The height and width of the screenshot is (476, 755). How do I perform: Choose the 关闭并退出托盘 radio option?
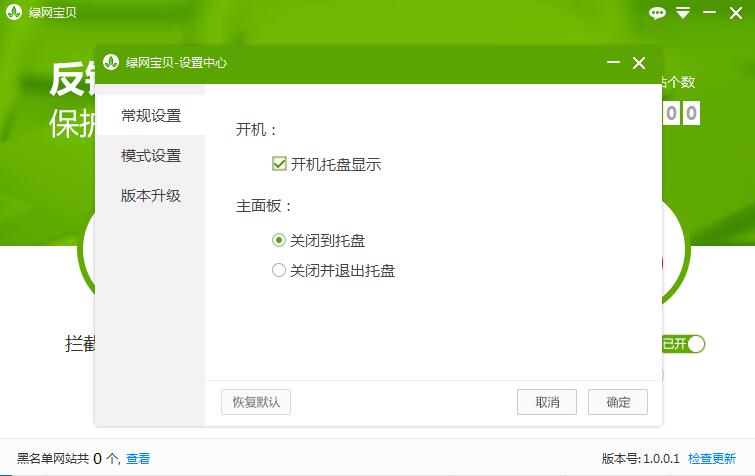tap(279, 270)
